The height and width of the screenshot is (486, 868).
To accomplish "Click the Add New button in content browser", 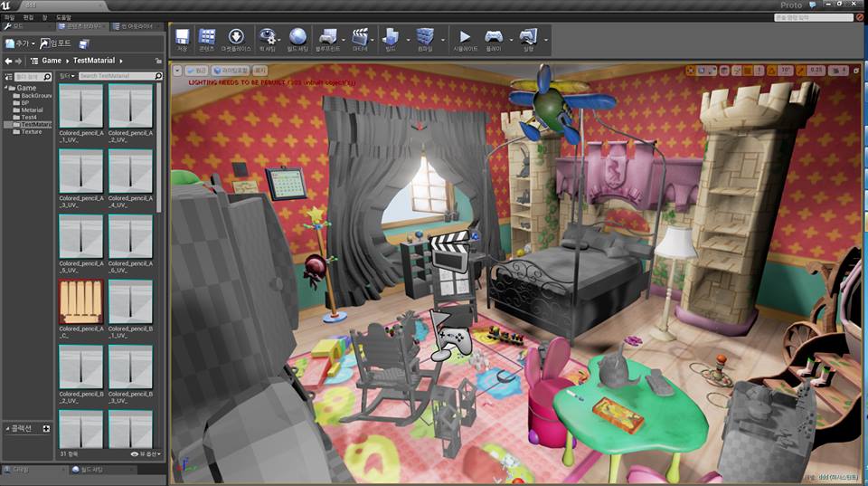I will [x=20, y=43].
